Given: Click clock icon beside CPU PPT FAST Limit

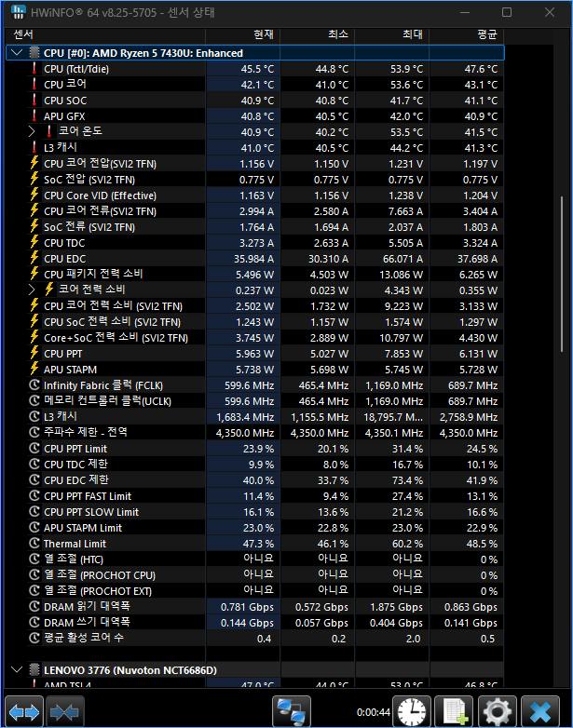Looking at the screenshot, I should point(34,496).
